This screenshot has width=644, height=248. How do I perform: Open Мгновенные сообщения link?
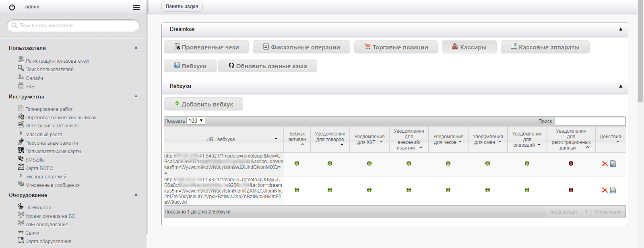(52, 185)
